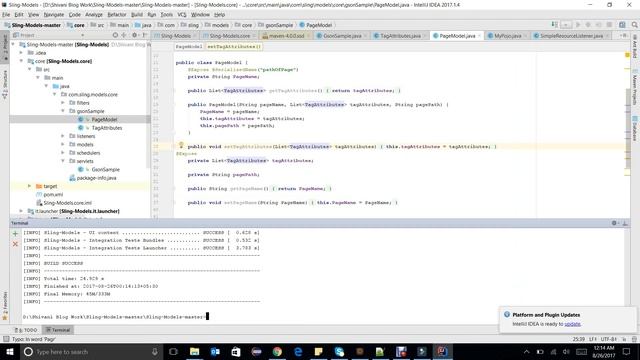Viewport: 640px width, 360px height.
Task: Click the Make Project build icon
Action: click(555, 25)
